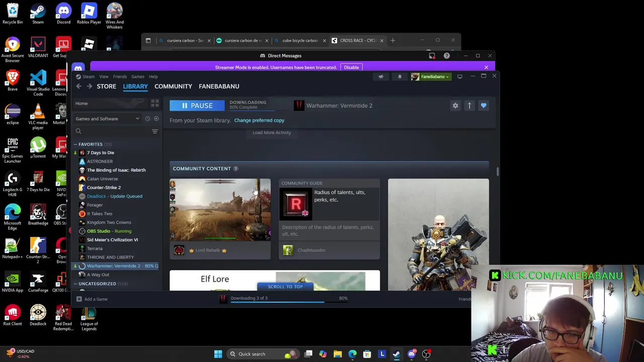The width and height of the screenshot is (644, 362).
Task: Open Steam announcements megaphone icon
Action: [x=381, y=77]
